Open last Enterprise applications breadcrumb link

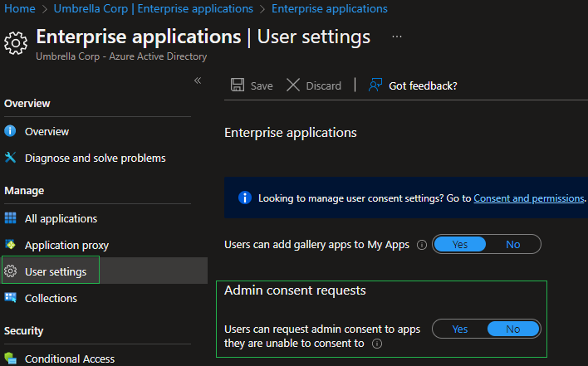330,8
